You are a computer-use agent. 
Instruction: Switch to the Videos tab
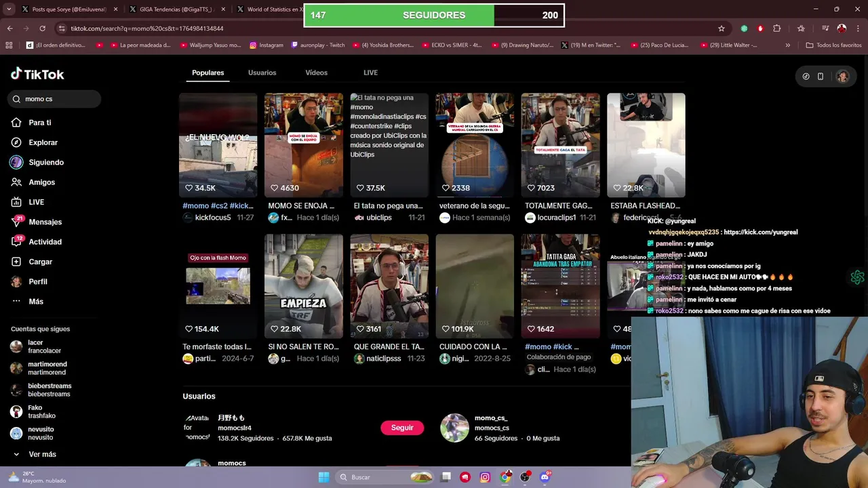click(x=316, y=73)
